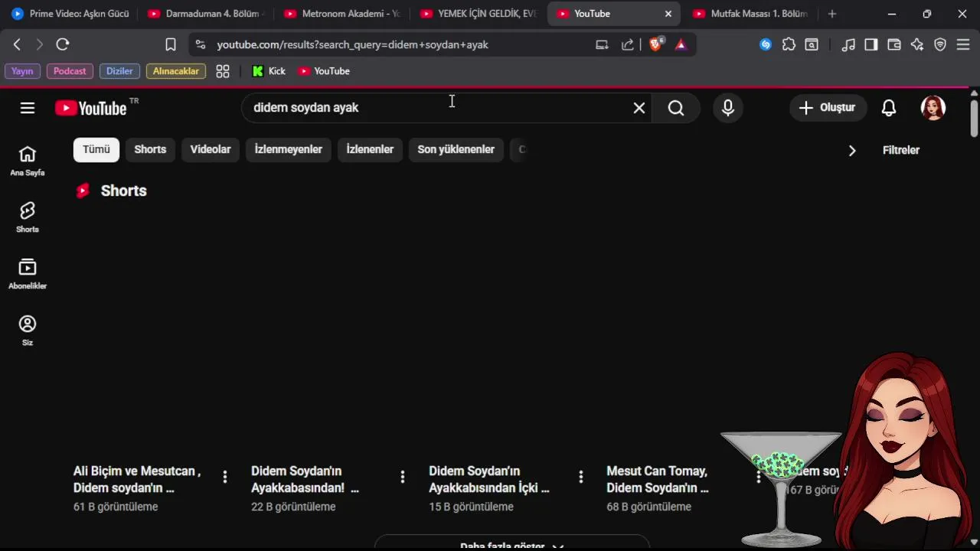Screen dimensions: 980x551
Task: Open the Didem Soydan'ın Ayakkabasından! short title
Action: [305, 479]
